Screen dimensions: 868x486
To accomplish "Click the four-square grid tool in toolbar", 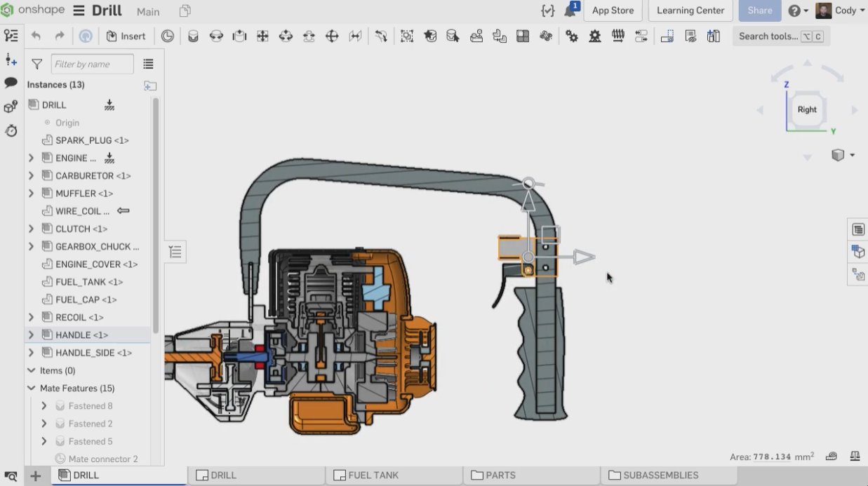I will point(523,36).
